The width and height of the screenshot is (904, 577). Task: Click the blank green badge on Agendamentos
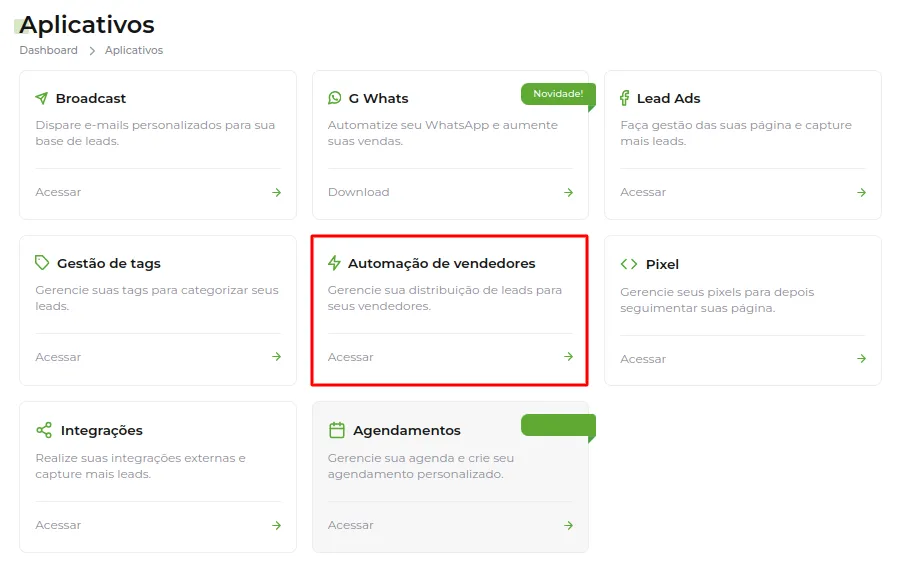click(x=558, y=425)
